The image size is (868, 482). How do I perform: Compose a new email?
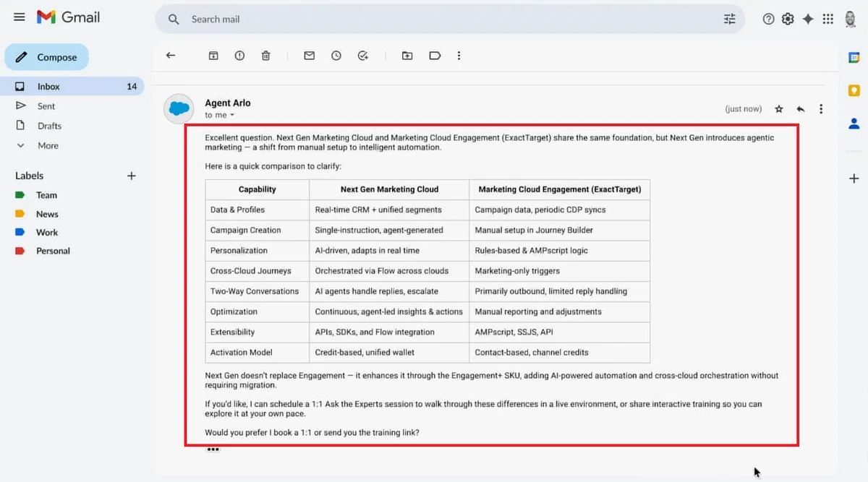pos(46,57)
